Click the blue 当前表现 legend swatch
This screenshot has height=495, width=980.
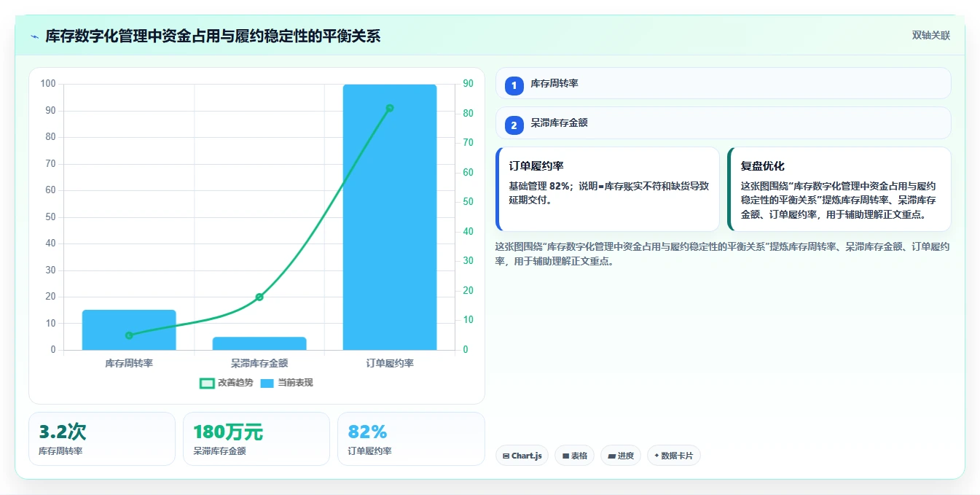click(267, 383)
